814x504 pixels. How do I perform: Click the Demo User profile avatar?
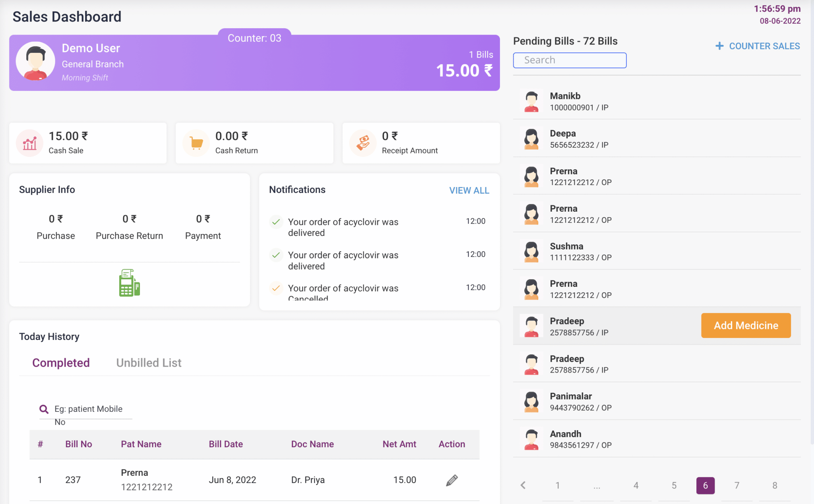pos(36,62)
